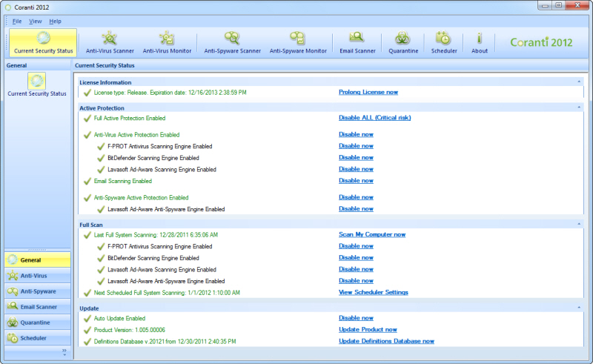This screenshot has width=593, height=364.
Task: Click the sidebar splitter grip above General
Action: pyautogui.click(x=38, y=250)
